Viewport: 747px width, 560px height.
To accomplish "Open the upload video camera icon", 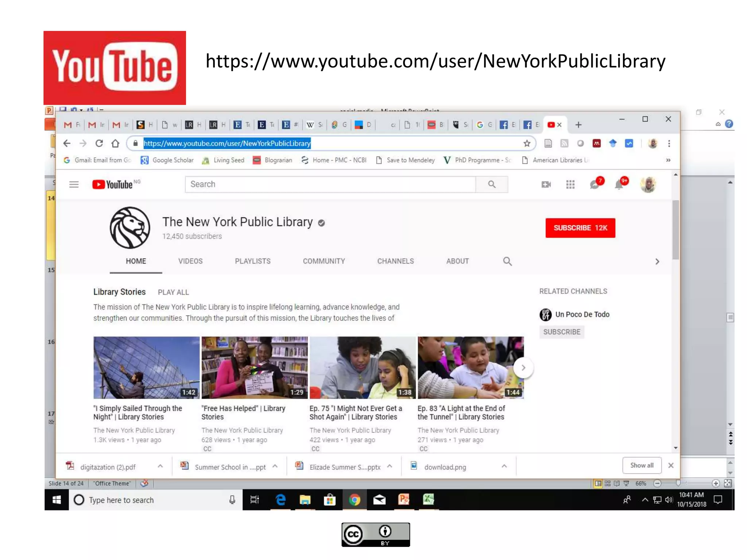I will pos(546,184).
